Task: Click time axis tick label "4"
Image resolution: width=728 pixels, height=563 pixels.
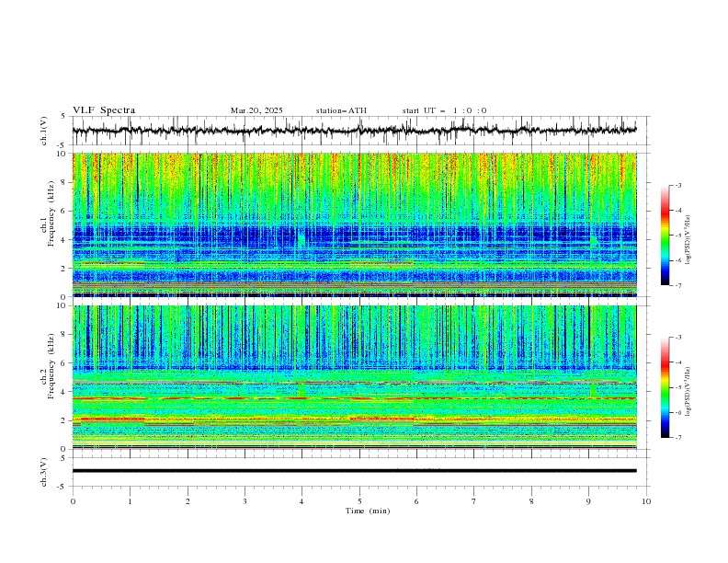Action: click(x=301, y=501)
